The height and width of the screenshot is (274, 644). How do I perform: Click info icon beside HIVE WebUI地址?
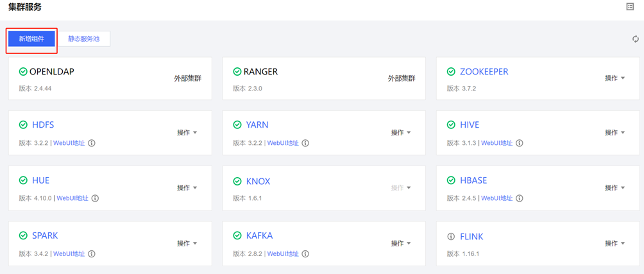(x=520, y=143)
